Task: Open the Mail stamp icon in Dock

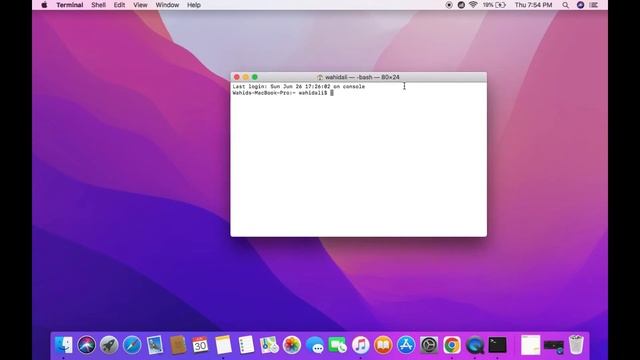Action: click(155, 345)
